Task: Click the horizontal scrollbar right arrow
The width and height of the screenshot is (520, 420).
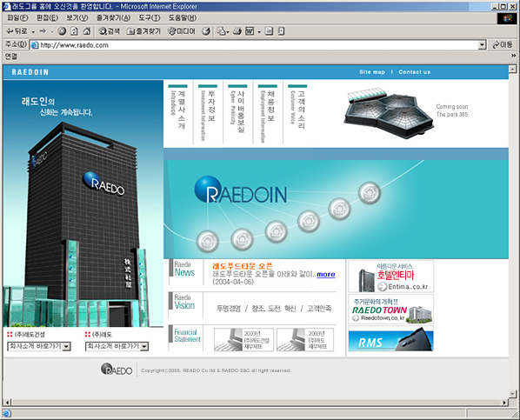Action: coord(504,403)
